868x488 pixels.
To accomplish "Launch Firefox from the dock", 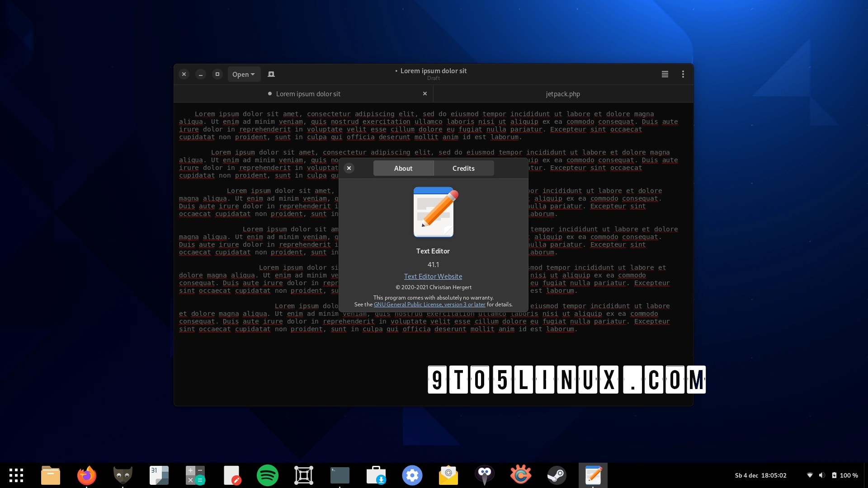I will point(87,475).
